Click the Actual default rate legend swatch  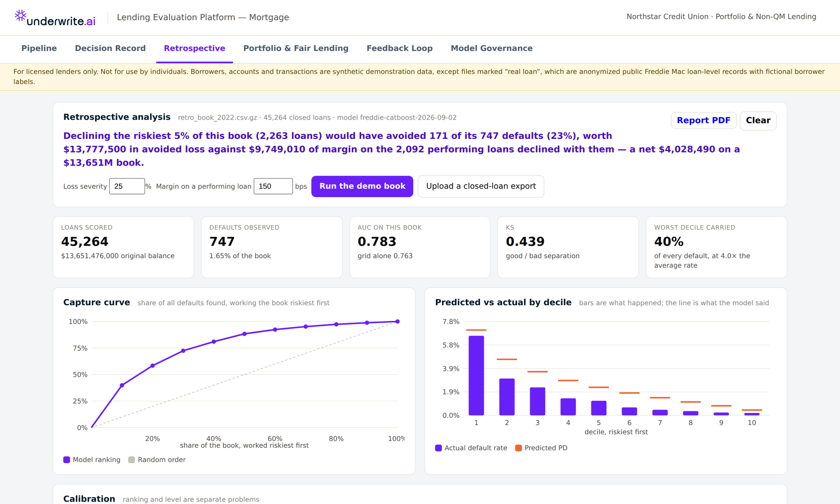click(438, 448)
